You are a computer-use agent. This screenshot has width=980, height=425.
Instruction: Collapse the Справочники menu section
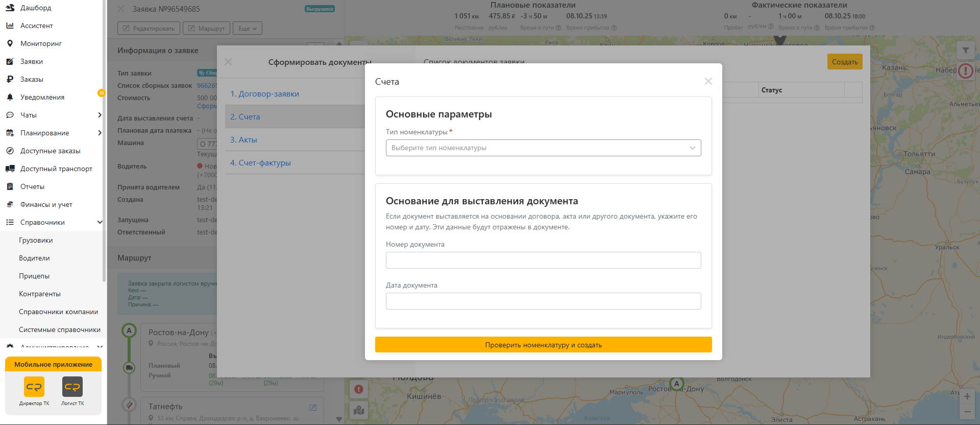(x=100, y=222)
